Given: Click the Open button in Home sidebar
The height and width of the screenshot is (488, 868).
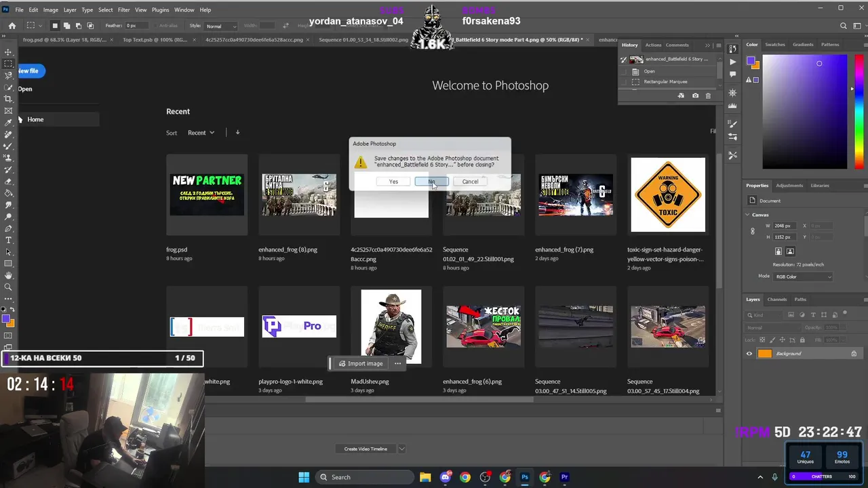Looking at the screenshot, I should (25, 89).
